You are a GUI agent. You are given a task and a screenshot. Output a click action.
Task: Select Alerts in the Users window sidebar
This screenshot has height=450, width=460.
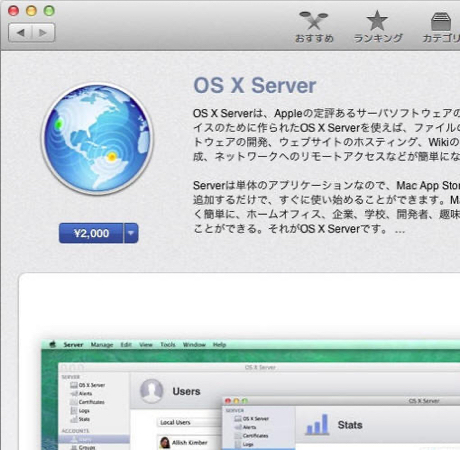(81, 394)
